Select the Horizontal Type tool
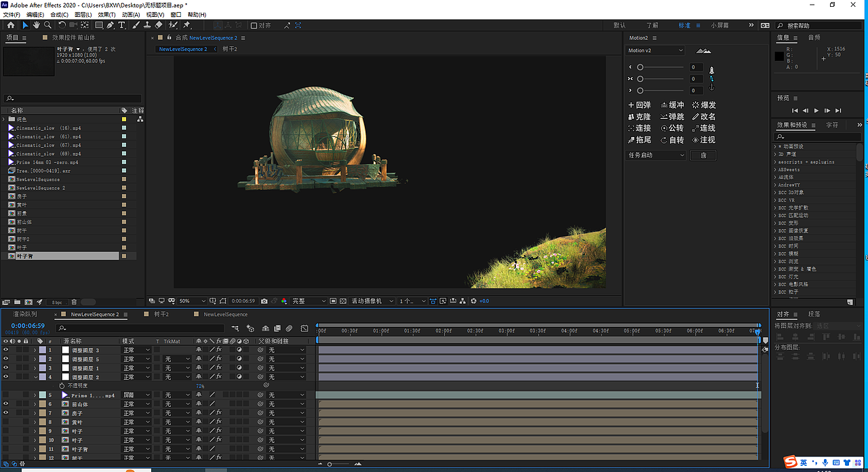Screen dimensions: 868x472 (x=122, y=25)
